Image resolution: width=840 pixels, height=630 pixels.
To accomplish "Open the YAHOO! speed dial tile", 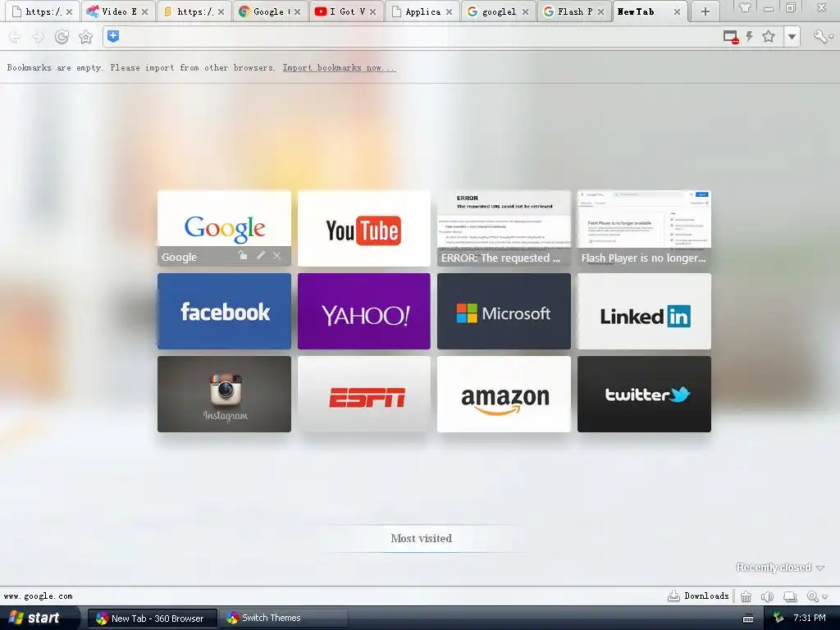I will [x=363, y=311].
